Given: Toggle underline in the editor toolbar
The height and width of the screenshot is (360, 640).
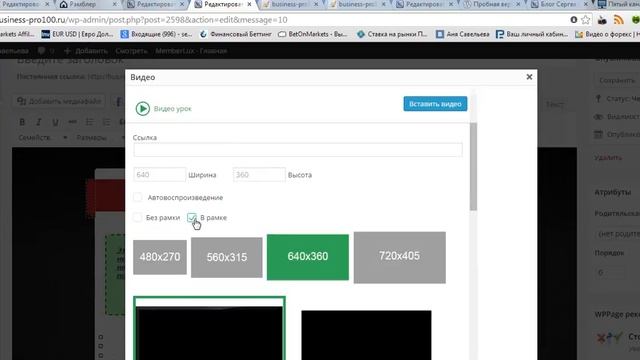Looking at the screenshot, I should (56, 122).
